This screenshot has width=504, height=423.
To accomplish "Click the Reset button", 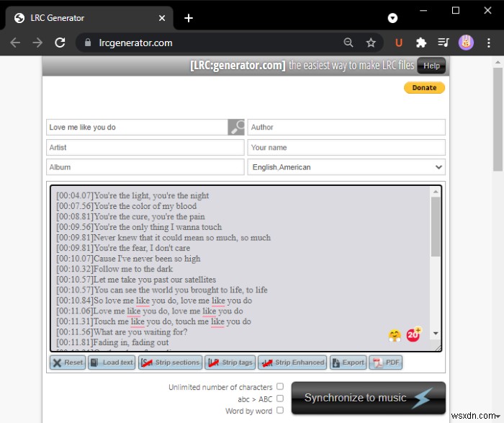I will pos(68,362).
